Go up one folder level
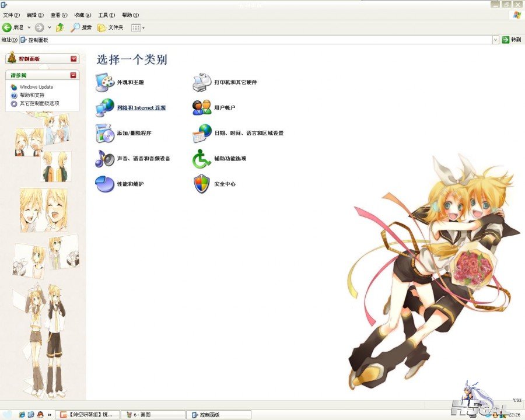Screen dimensions: 525x420 (x=60, y=27)
